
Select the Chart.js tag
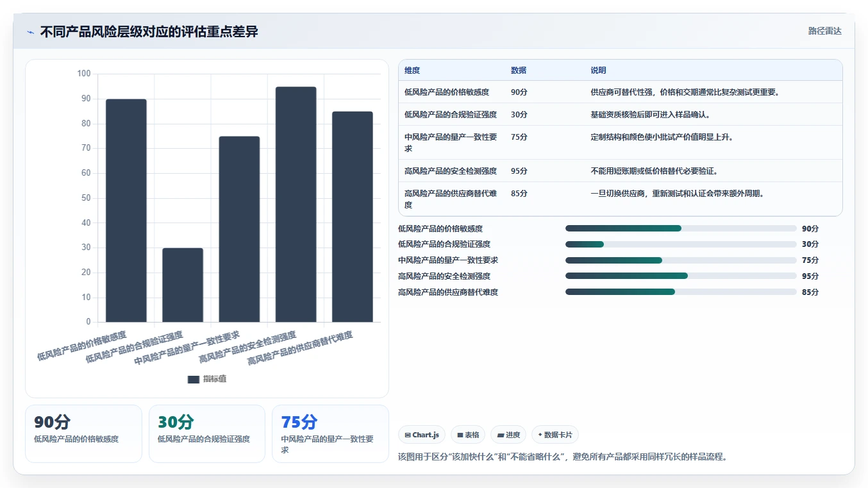(x=422, y=435)
